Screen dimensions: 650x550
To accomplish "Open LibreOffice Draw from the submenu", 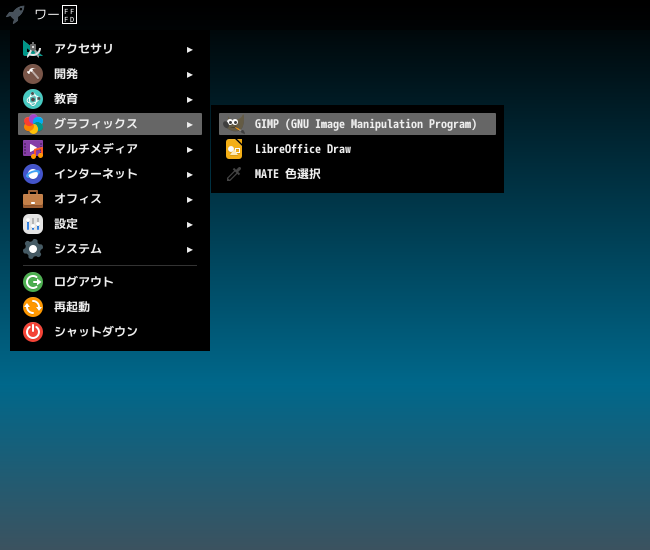I will [x=357, y=149].
